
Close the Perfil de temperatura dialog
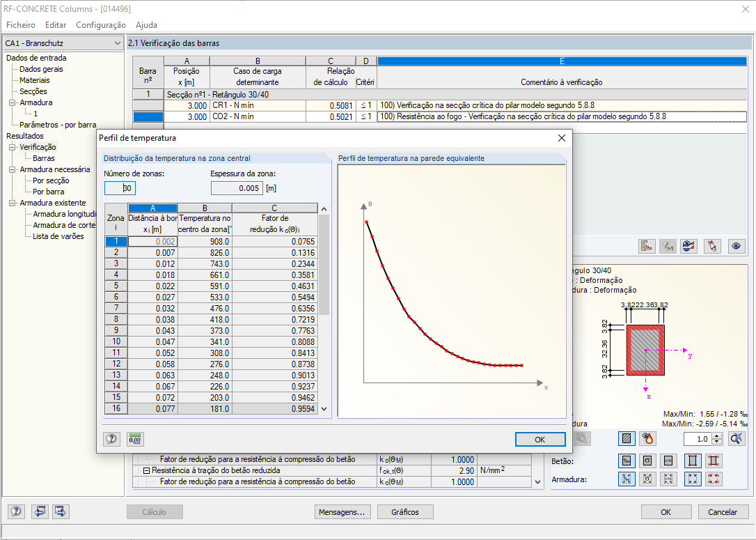click(561, 138)
